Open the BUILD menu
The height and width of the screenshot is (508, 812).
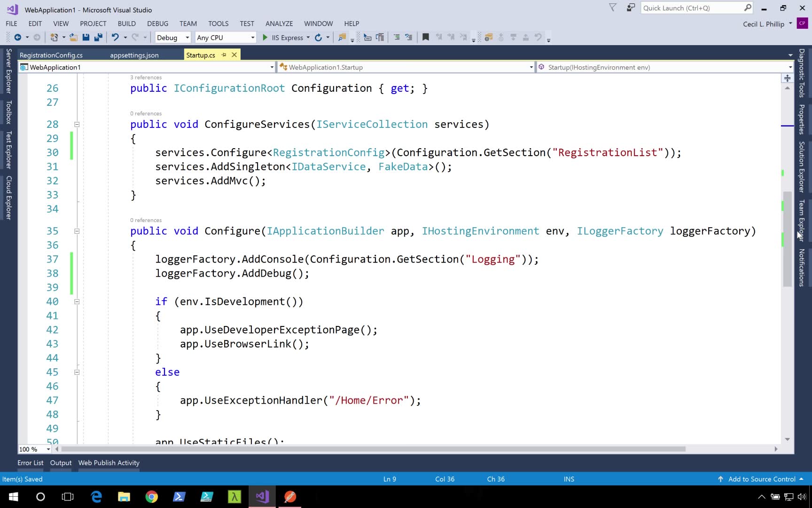coord(126,24)
